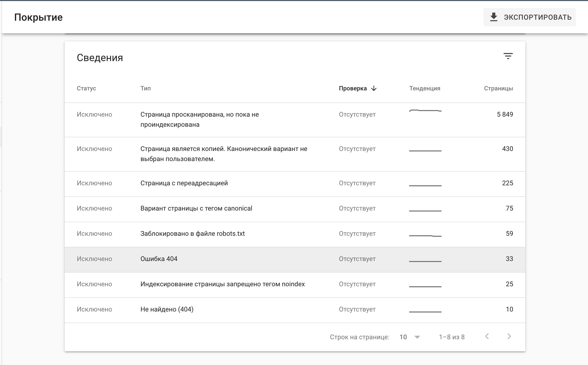Click trend sparkline for 5 849 pages row

point(425,111)
